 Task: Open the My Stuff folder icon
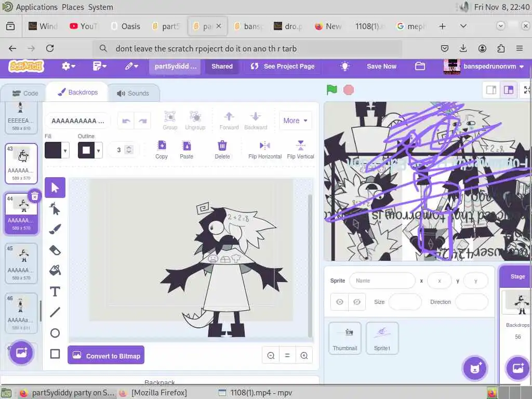coord(420,66)
